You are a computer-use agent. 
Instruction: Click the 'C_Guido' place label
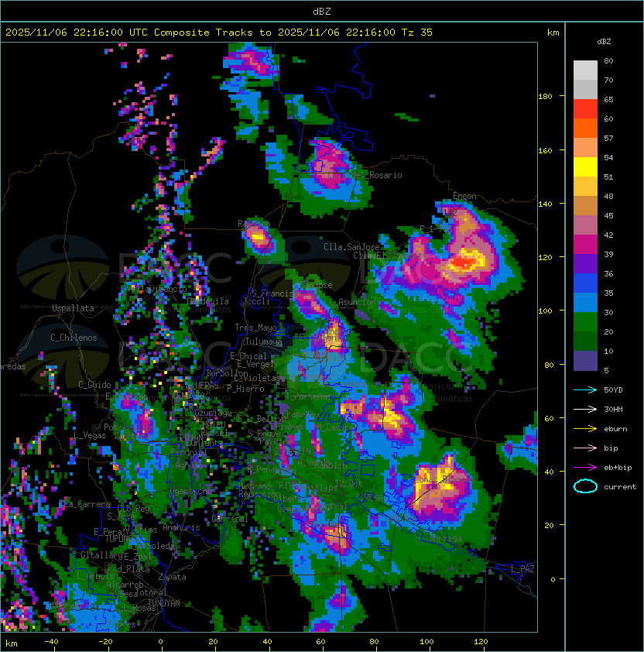[94, 385]
